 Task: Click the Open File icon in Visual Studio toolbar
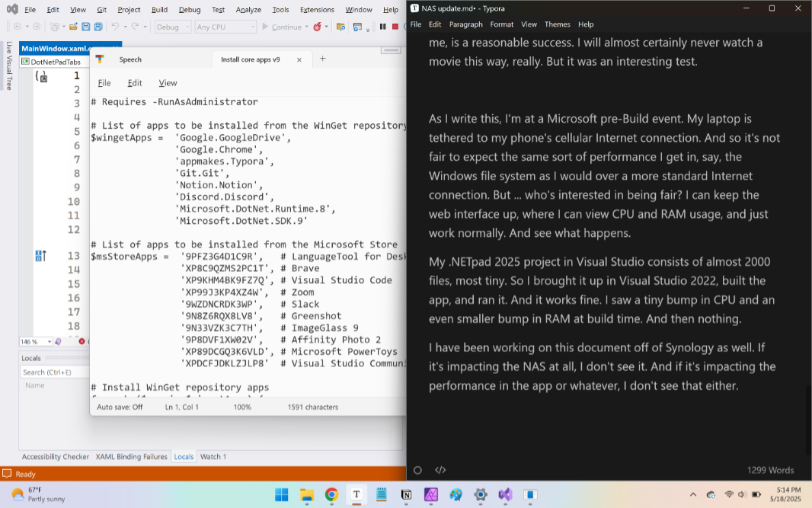click(74, 27)
